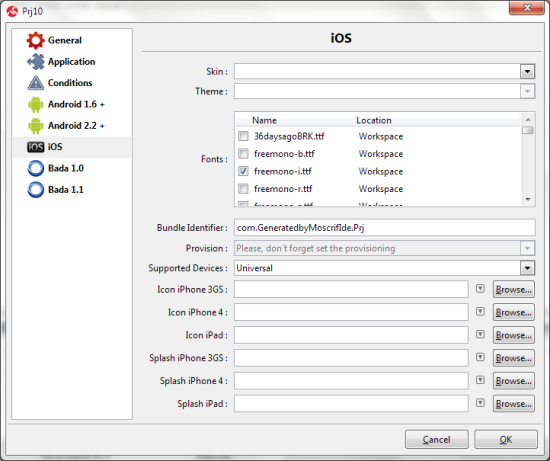Tick the freemono-r.ttf font checkbox
The image size is (550, 461).
coord(243,188)
